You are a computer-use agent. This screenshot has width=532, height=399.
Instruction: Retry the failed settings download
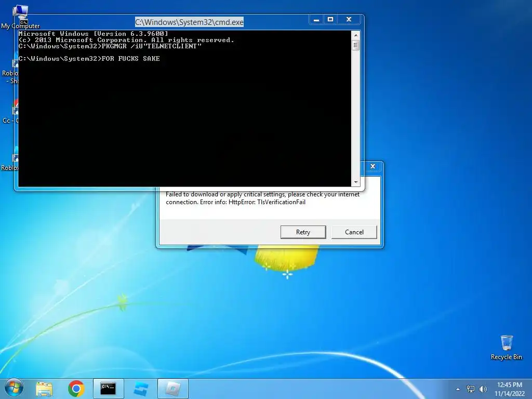point(303,232)
